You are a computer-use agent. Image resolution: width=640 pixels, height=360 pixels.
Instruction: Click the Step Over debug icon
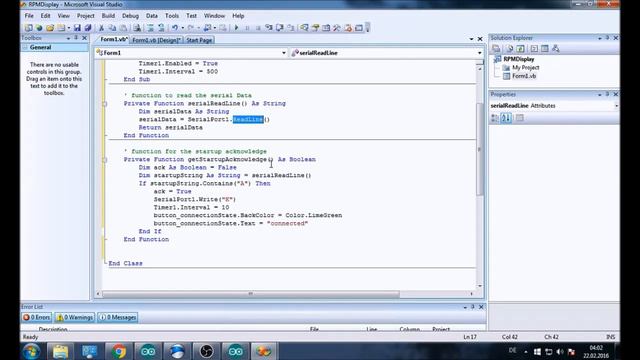click(x=280, y=28)
